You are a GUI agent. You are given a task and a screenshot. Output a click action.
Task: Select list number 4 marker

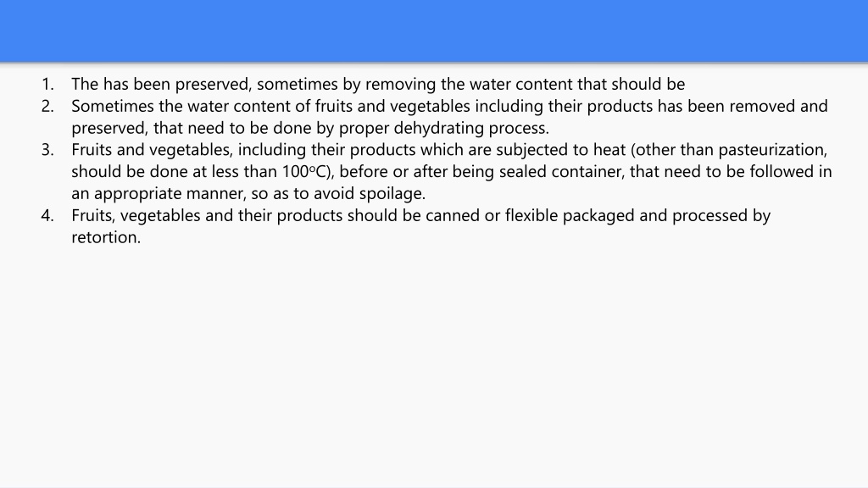(x=47, y=215)
